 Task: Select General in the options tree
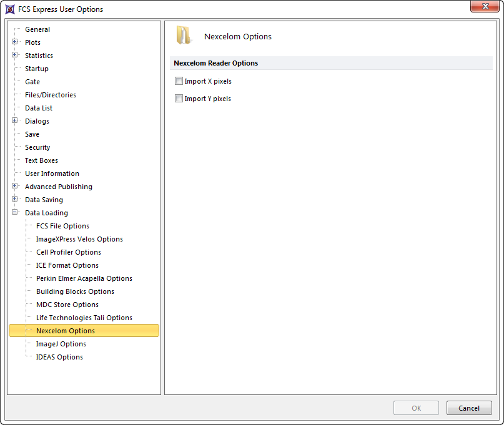(x=37, y=29)
